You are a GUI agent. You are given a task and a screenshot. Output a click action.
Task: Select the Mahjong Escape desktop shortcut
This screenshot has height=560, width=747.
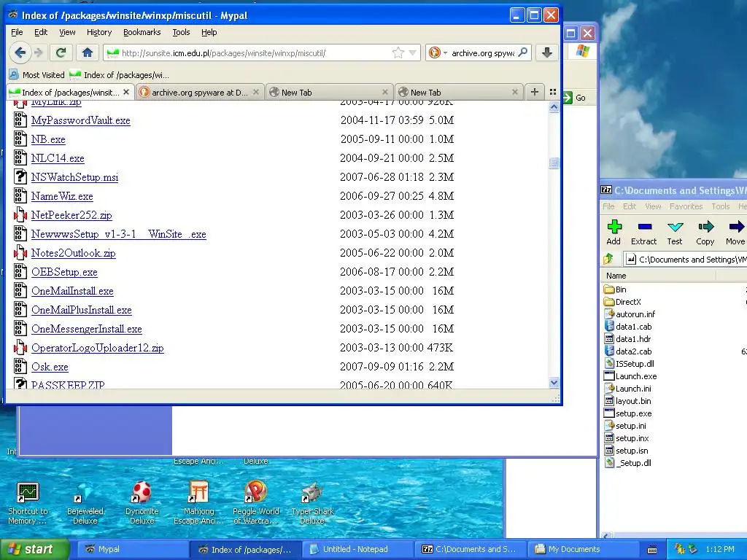point(198,503)
